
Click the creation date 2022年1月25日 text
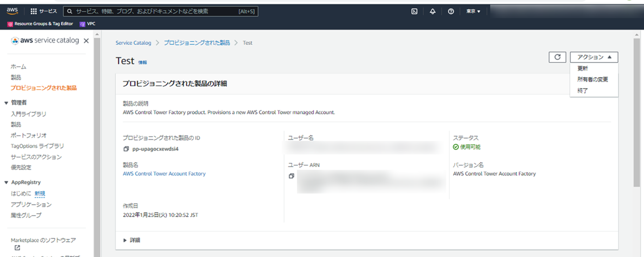tap(160, 215)
